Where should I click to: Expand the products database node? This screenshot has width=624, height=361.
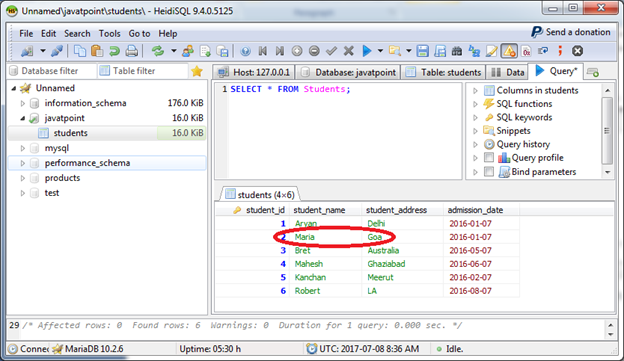coord(23,178)
